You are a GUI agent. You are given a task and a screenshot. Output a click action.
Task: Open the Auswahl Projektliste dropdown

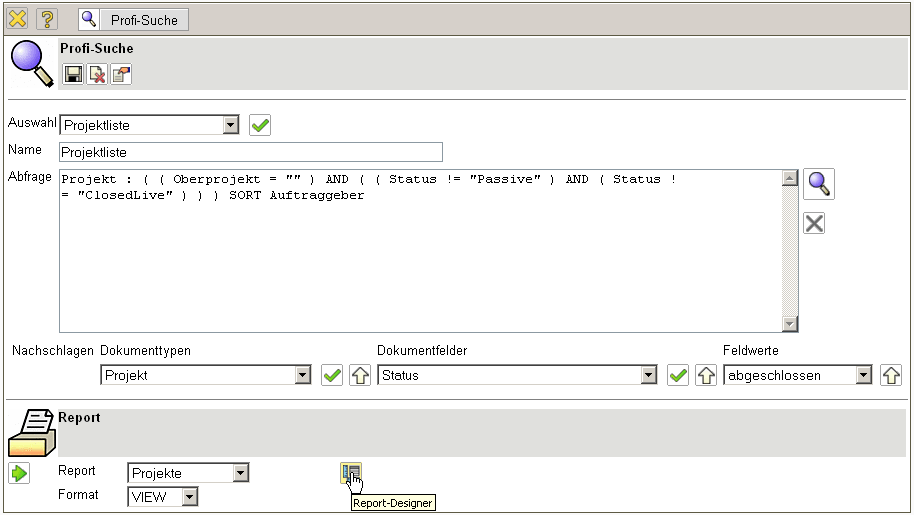[x=231, y=125]
